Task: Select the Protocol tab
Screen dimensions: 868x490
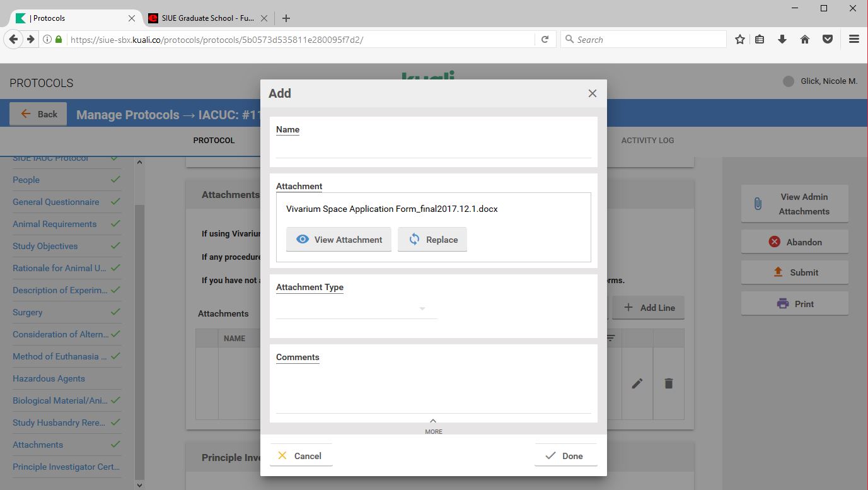Action: (214, 140)
